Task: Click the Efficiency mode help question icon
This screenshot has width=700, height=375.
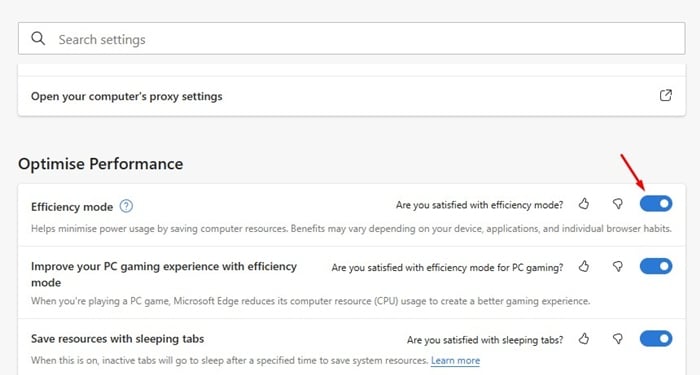Action: click(126, 206)
